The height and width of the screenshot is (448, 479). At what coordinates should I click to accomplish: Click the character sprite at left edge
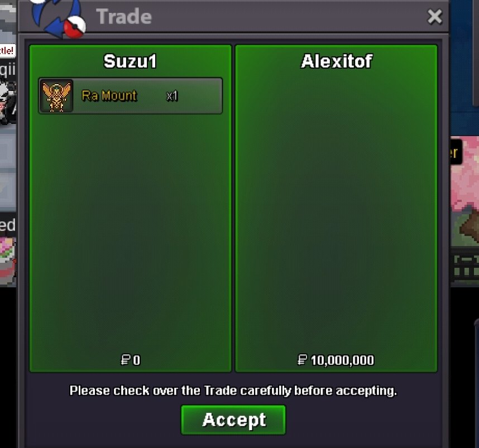coord(7,102)
